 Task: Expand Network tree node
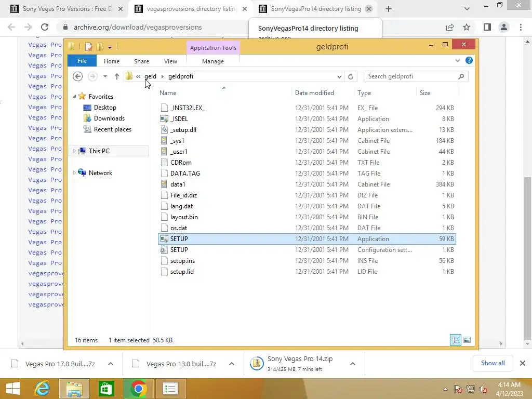(74, 172)
